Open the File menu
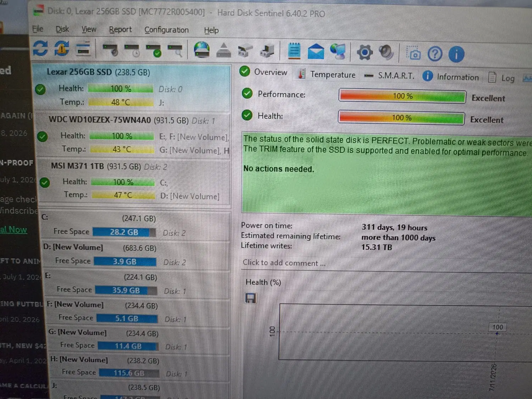This screenshot has width=532, height=399. pos(38,29)
